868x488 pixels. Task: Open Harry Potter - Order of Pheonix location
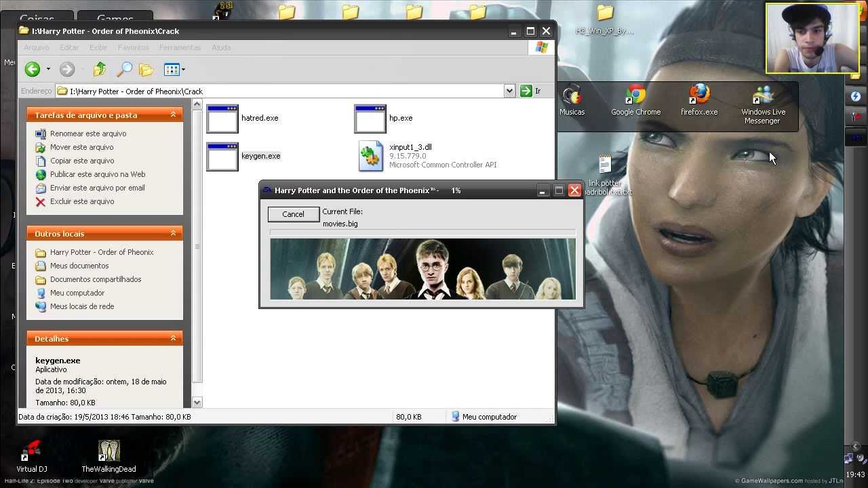102,252
